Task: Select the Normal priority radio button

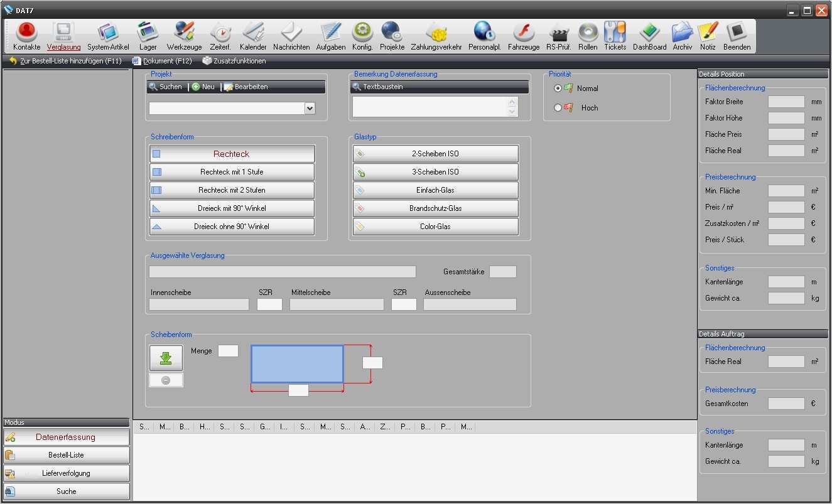Action: (558, 88)
